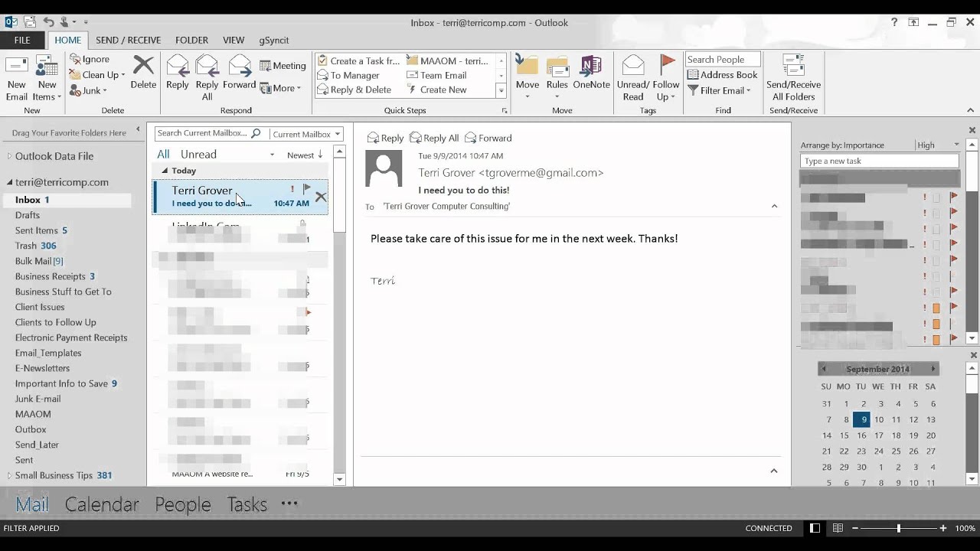The height and width of the screenshot is (551, 980).
Task: Expand the Outlook Data File node
Action: (10, 156)
